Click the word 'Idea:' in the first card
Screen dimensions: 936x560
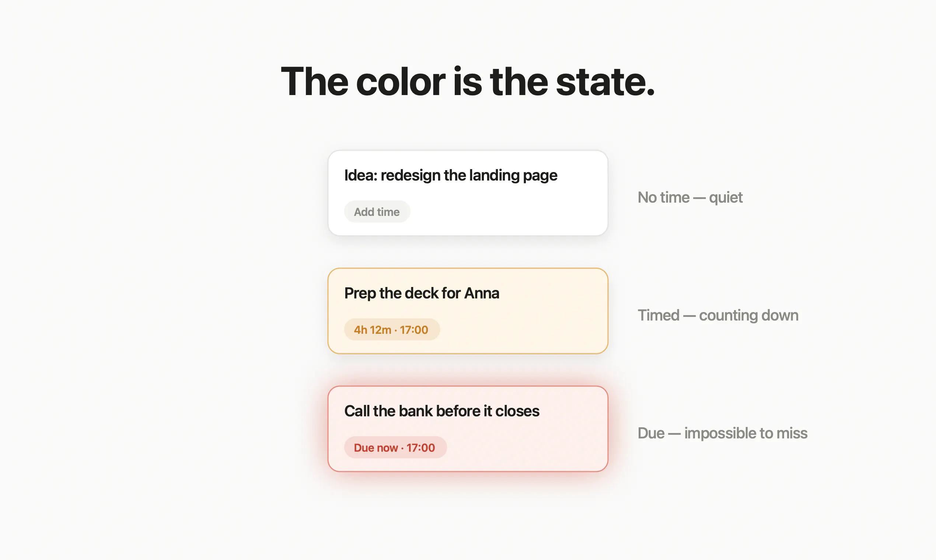361,175
